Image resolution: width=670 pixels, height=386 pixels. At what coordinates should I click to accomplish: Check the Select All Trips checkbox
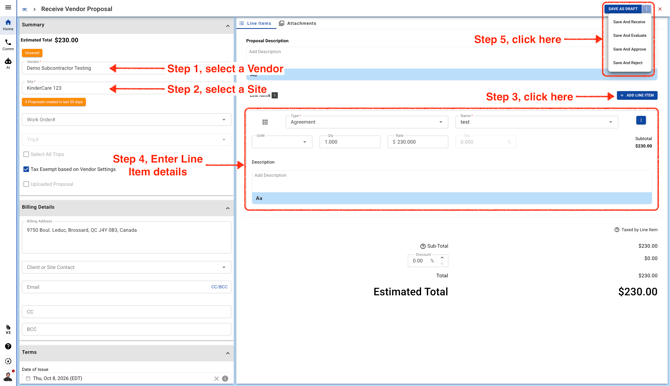tap(26, 154)
